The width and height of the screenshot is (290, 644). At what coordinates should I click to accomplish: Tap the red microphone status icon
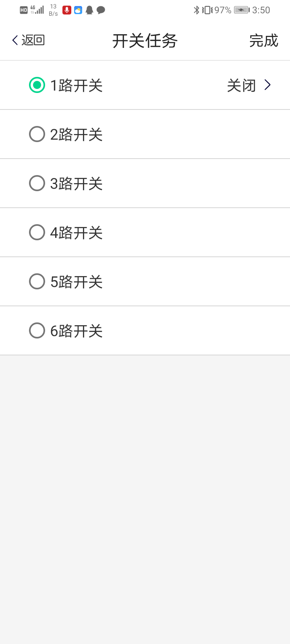click(67, 10)
